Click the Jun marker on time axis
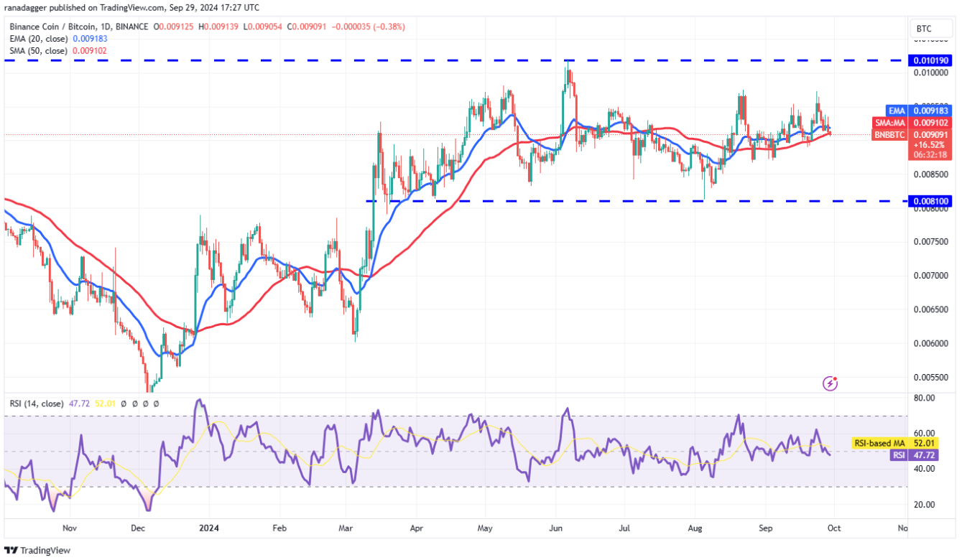The image size is (962, 560). pyautogui.click(x=556, y=528)
